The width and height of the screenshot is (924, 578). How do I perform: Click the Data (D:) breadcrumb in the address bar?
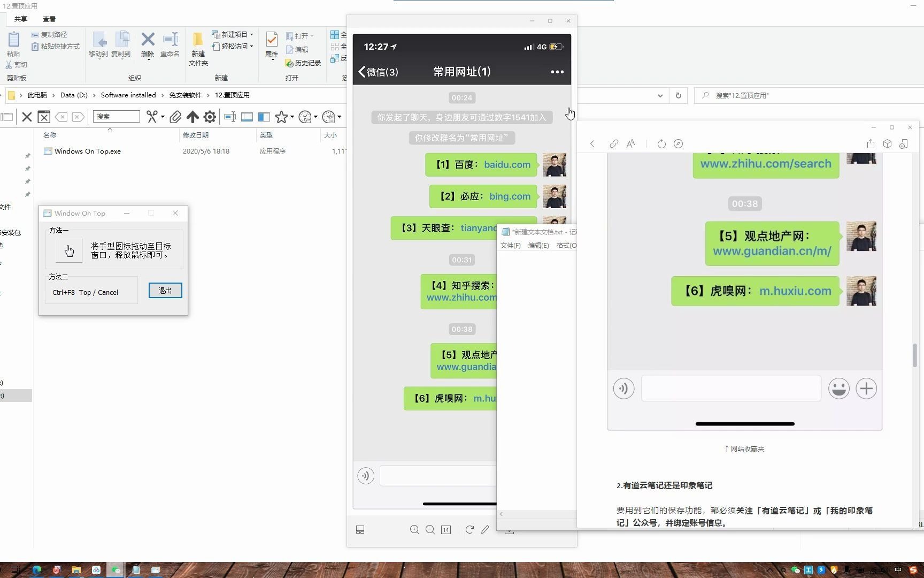(x=74, y=95)
